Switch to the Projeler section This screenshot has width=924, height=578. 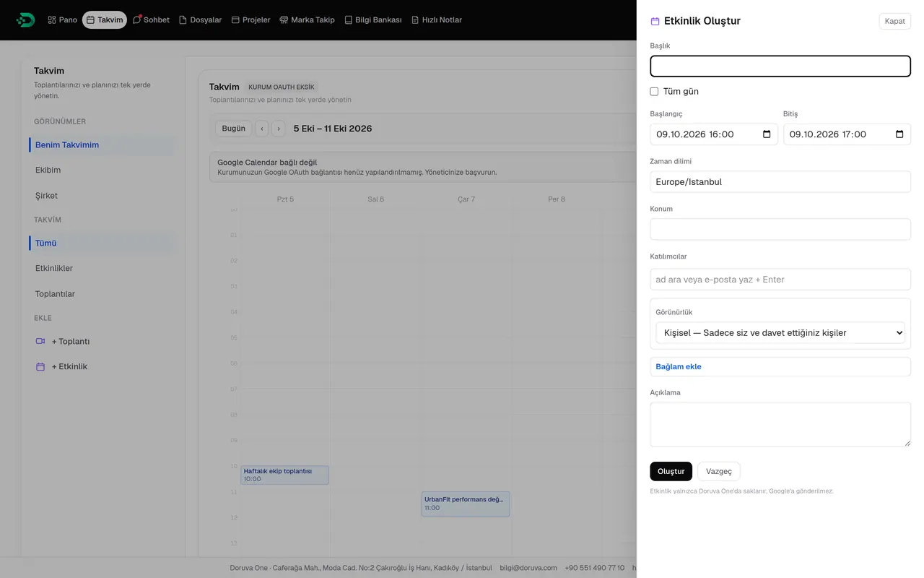pos(250,20)
